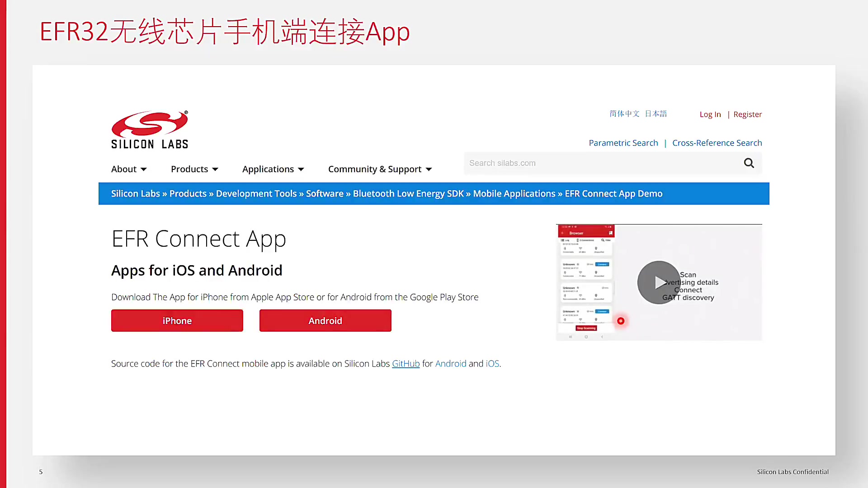Switch to Simplified Chinese language
The image size is (868, 488).
(624, 114)
